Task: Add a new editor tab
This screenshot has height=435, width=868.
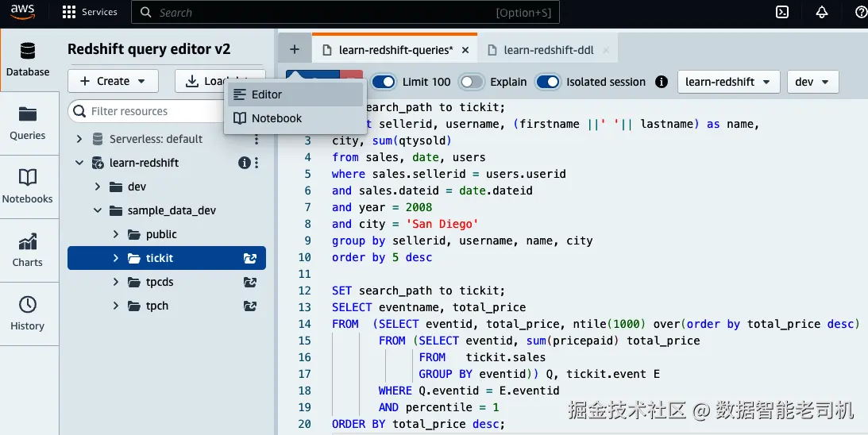Action: [295, 49]
